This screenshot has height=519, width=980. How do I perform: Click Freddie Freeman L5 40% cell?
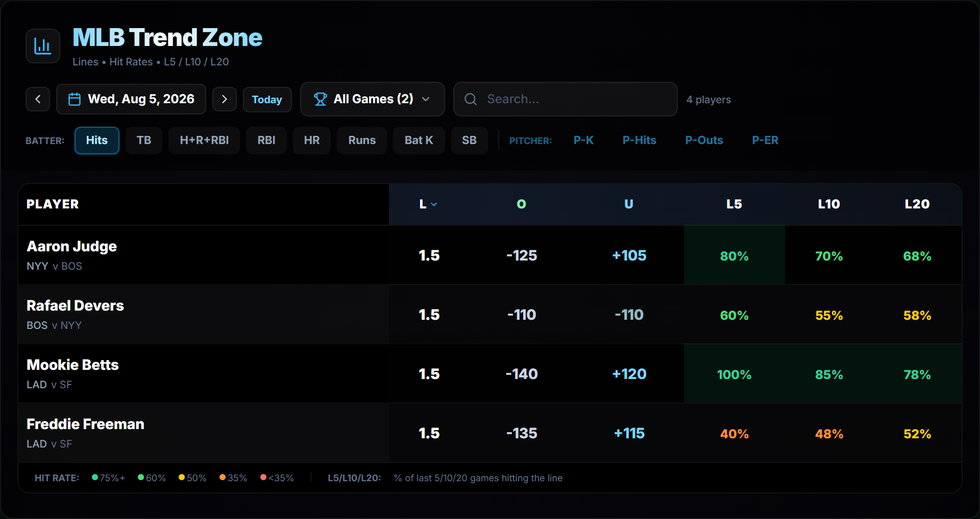pos(734,433)
